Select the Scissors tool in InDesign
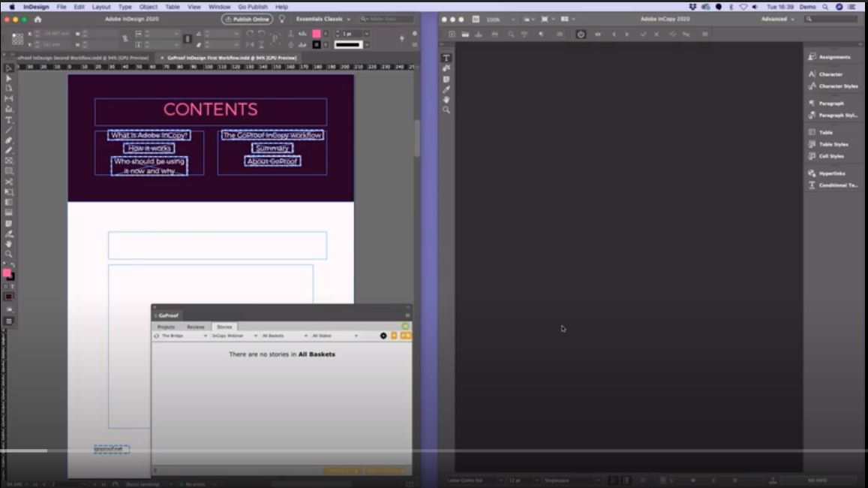Viewport: 868px width, 488px height. click(9, 182)
